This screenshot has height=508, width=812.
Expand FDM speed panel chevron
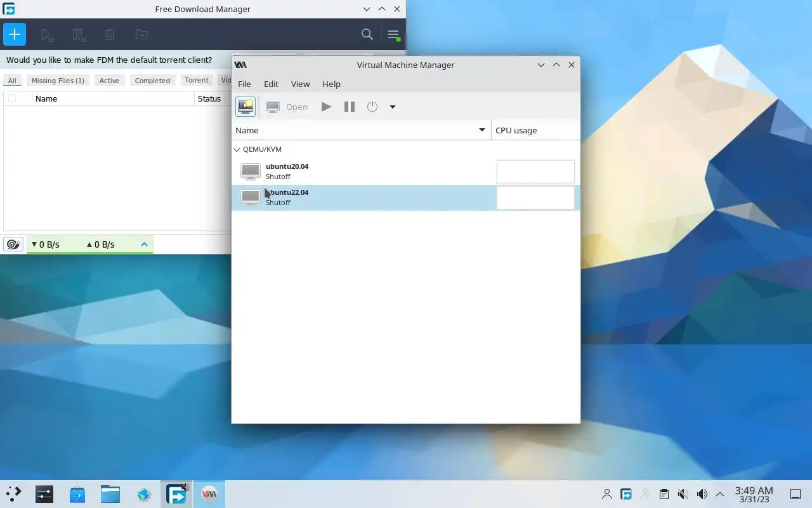pyautogui.click(x=144, y=244)
